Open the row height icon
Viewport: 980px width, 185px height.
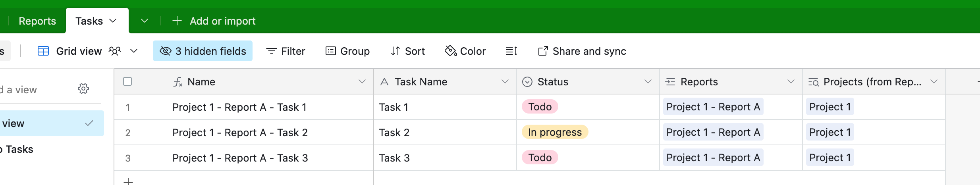point(511,51)
